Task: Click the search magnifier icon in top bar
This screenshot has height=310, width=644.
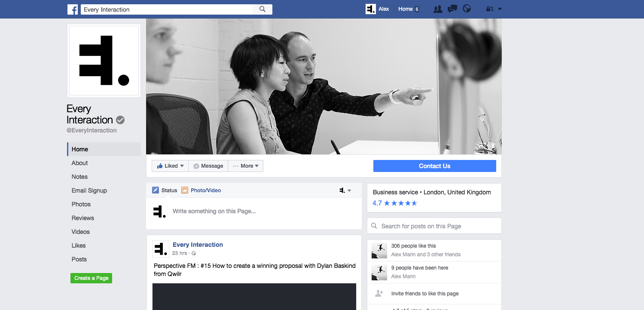Action: click(x=262, y=9)
